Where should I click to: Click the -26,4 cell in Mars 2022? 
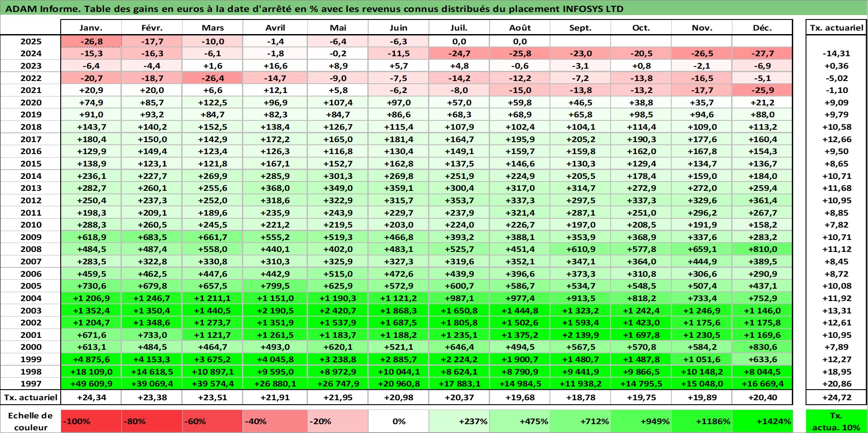213,78
